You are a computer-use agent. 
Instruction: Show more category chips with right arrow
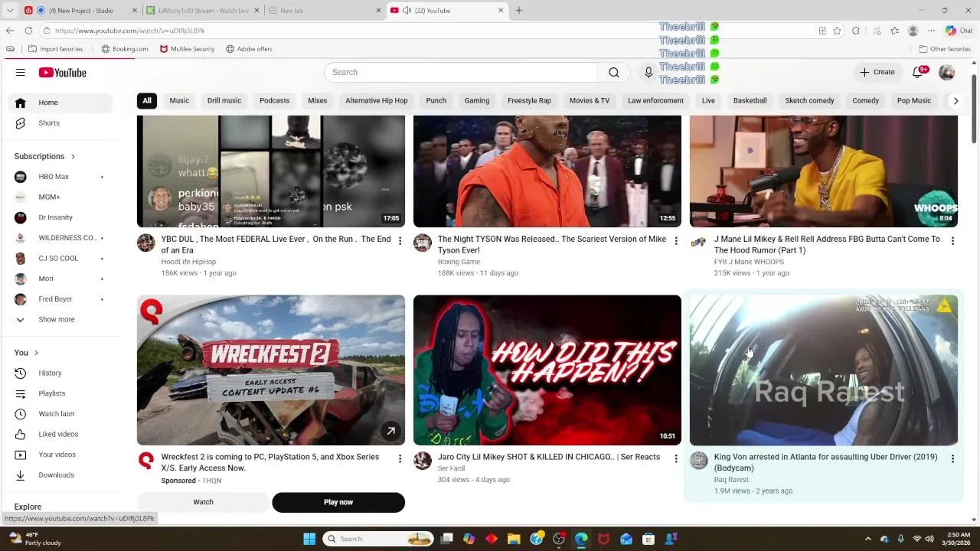pyautogui.click(x=955, y=101)
